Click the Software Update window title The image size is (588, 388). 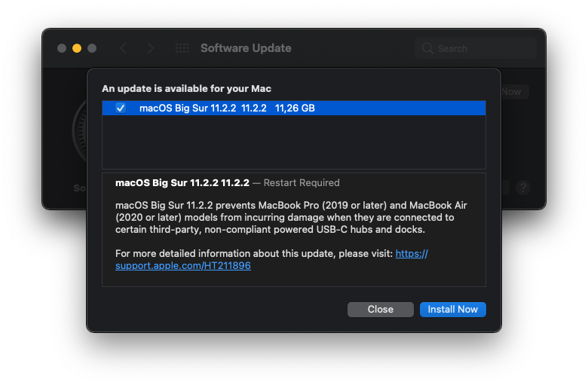(x=246, y=48)
